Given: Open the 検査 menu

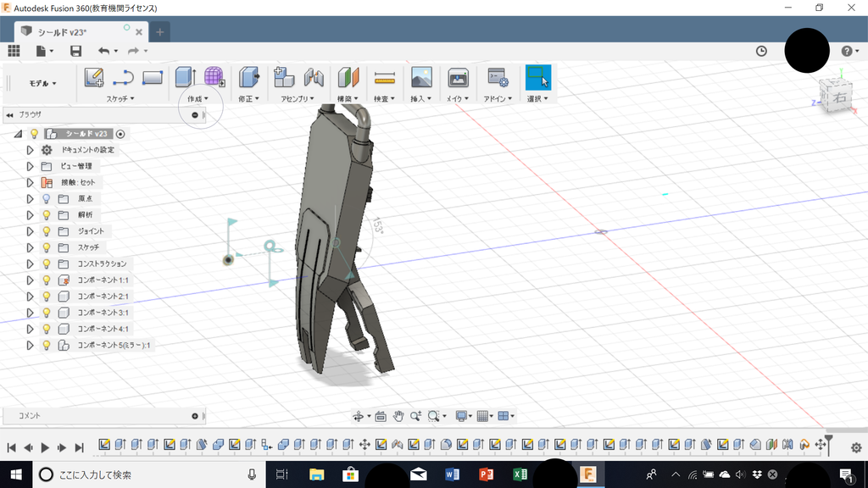Looking at the screenshot, I should [x=384, y=98].
